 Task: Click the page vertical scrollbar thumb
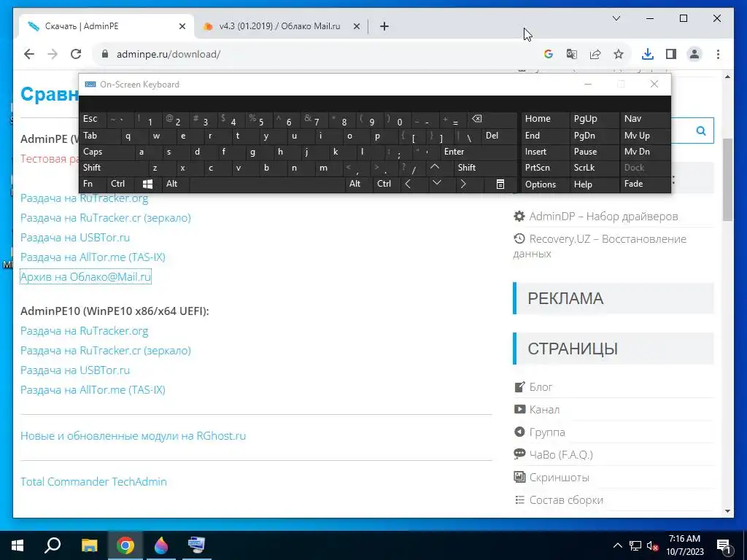pyautogui.click(x=727, y=179)
